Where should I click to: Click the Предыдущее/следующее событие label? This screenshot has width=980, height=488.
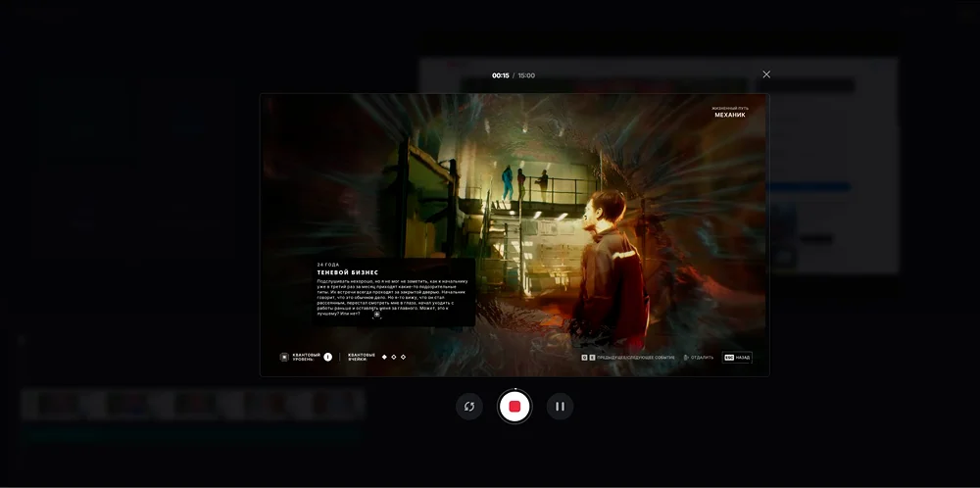coord(633,358)
